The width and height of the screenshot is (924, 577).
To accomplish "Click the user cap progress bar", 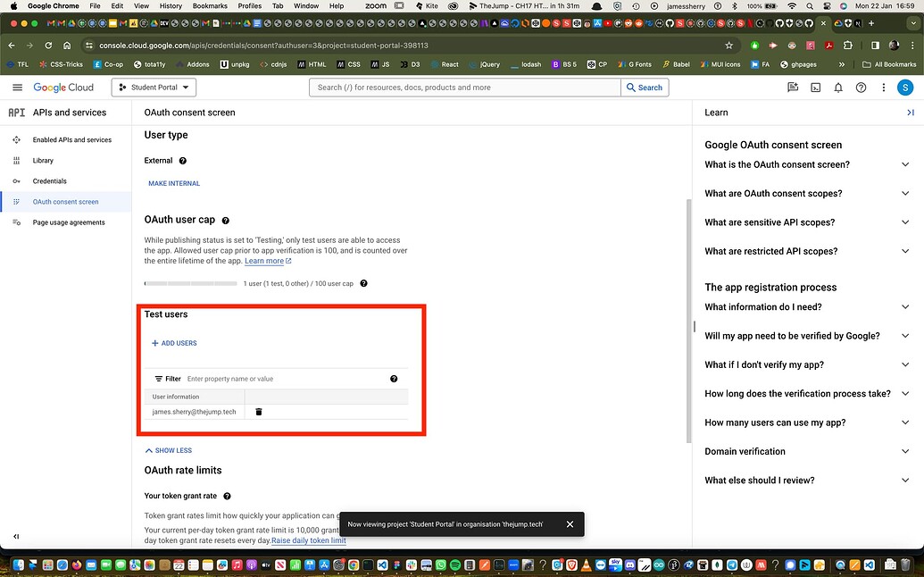I will pos(190,283).
